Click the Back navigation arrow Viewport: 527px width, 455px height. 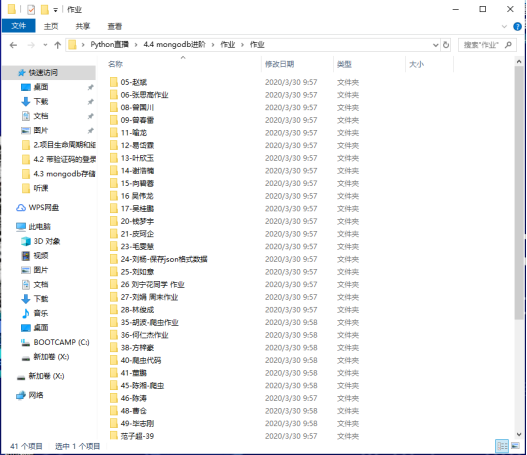pos(13,45)
